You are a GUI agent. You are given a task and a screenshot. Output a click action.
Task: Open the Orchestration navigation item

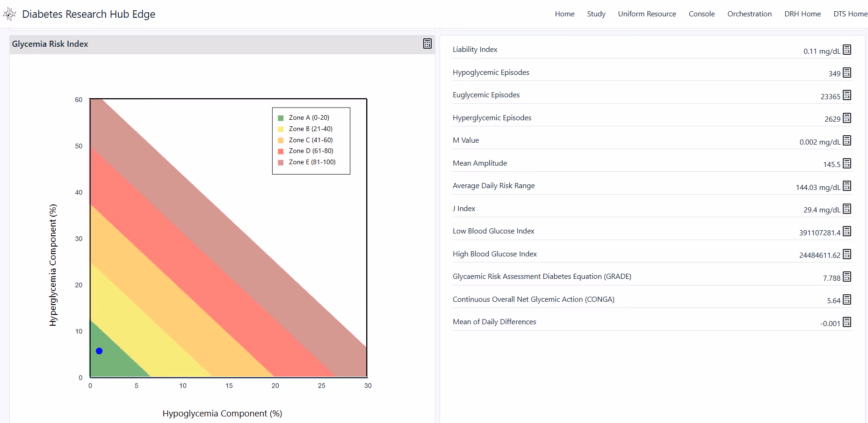pyautogui.click(x=749, y=14)
